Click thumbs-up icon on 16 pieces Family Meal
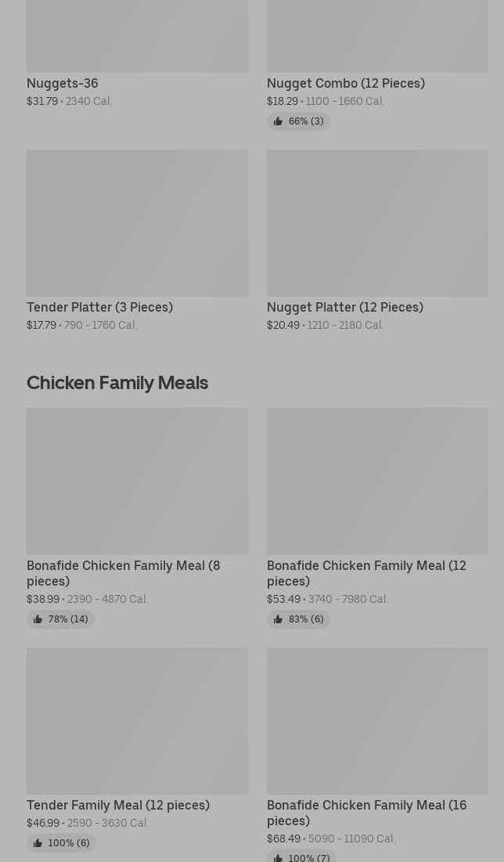The width and height of the screenshot is (504, 862). click(x=278, y=858)
